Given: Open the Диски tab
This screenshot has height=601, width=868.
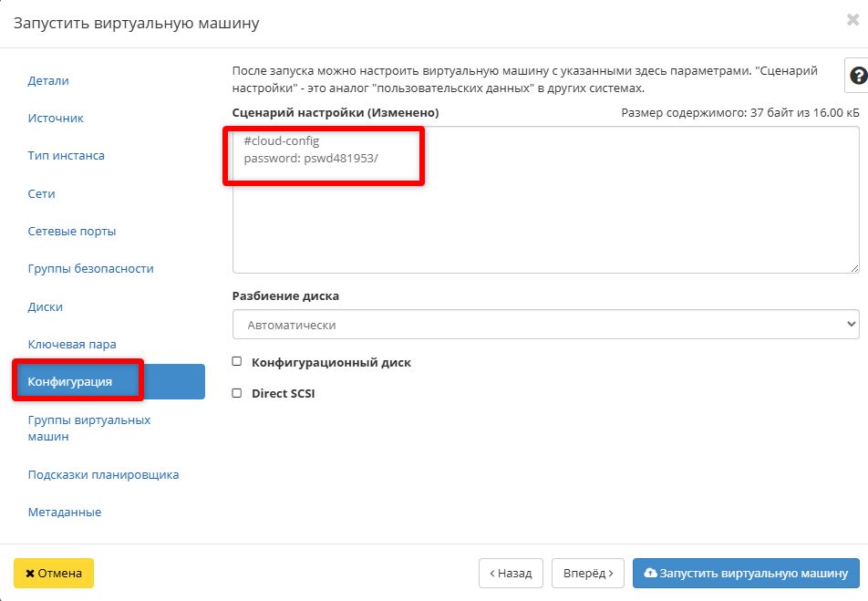Looking at the screenshot, I should 45,306.
